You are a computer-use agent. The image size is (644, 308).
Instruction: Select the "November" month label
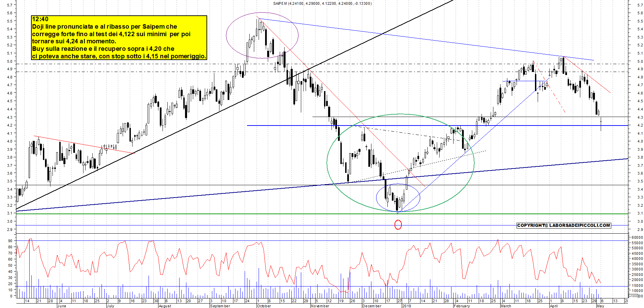tap(320, 306)
